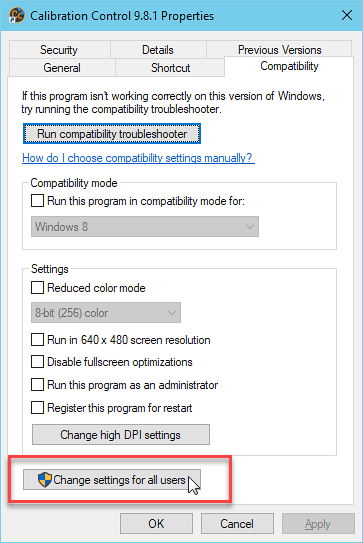Go to the Previous Versions tab
363x543 pixels.
[280, 50]
